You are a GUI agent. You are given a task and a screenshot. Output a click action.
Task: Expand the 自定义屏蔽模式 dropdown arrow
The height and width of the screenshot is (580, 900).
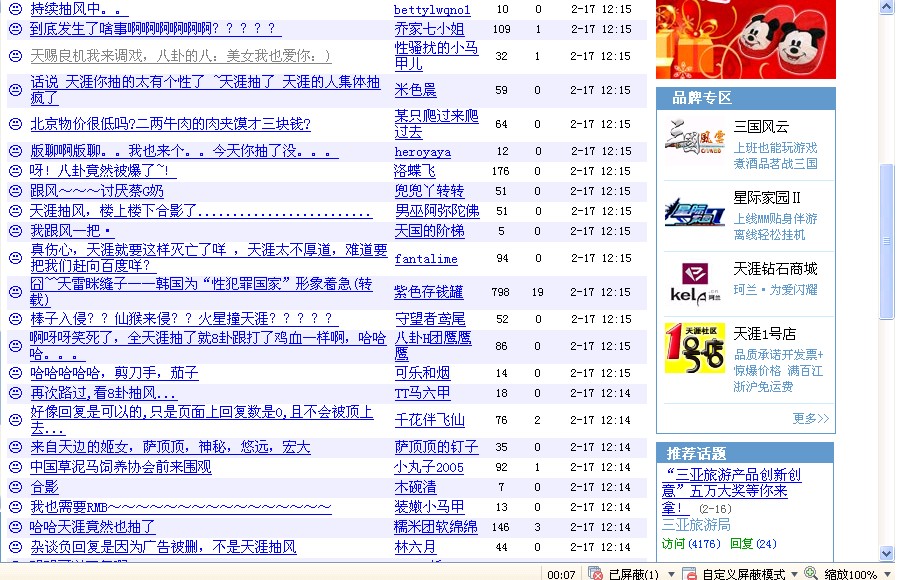[x=794, y=574]
